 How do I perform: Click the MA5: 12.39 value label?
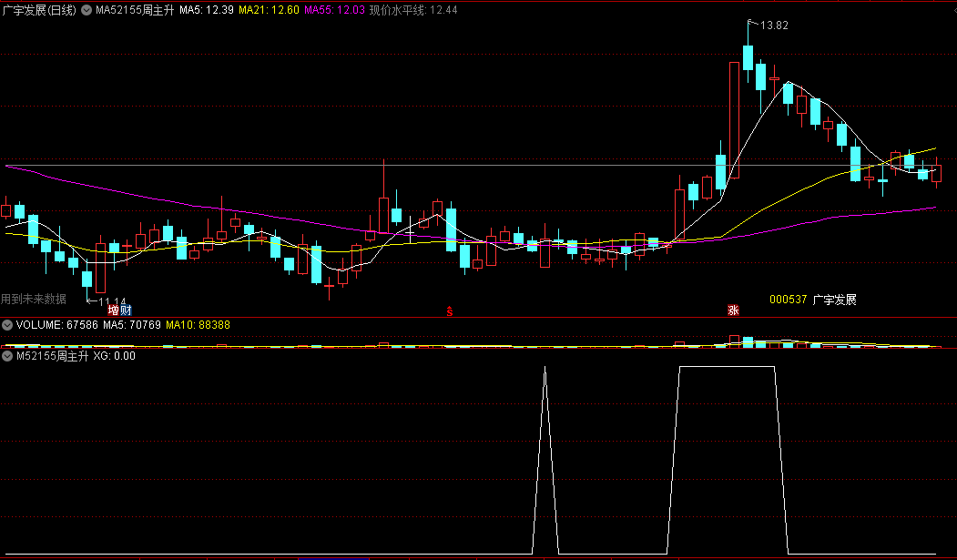point(207,10)
